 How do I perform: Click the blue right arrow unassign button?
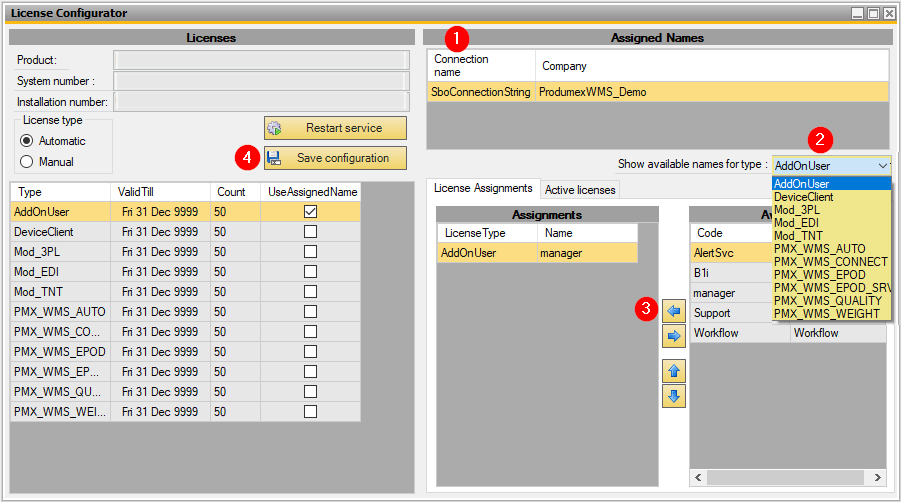tap(673, 337)
